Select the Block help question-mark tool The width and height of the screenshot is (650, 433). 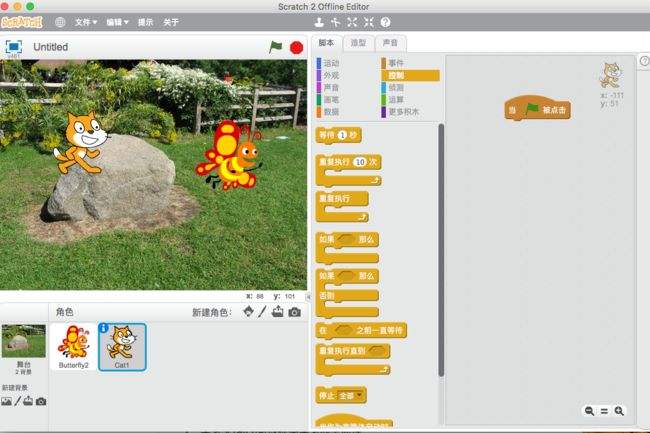coord(386,22)
